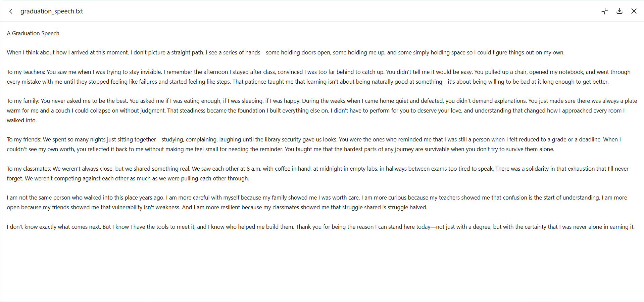Click the phrase 'a series of hands'

(239, 52)
